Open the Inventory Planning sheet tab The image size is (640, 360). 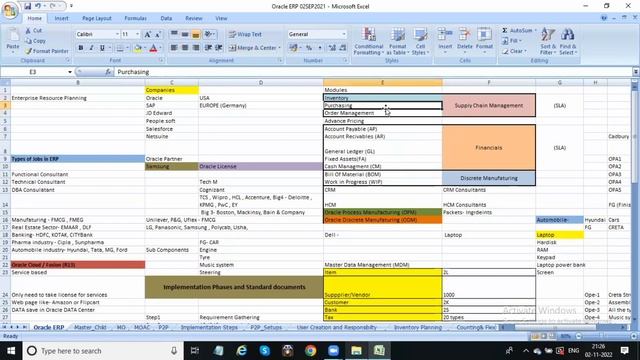(418, 327)
